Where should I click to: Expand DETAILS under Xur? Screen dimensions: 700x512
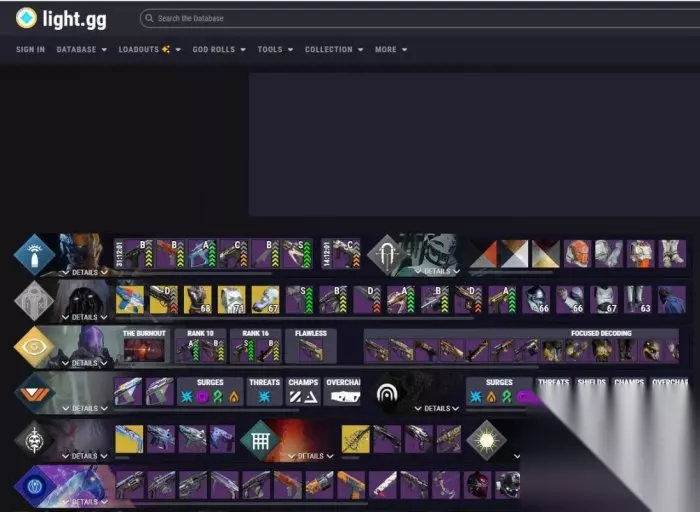[85, 317]
